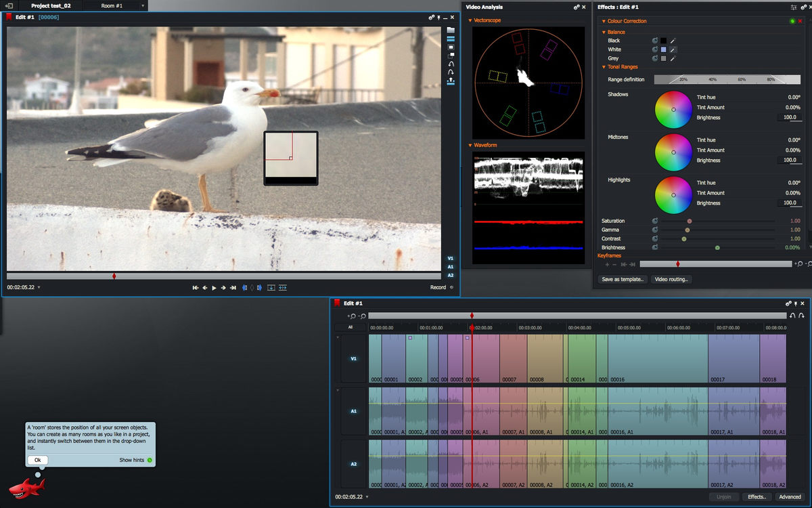Collapse the Tonal Ranges section
Screen dimensions: 812x508
tap(604, 67)
